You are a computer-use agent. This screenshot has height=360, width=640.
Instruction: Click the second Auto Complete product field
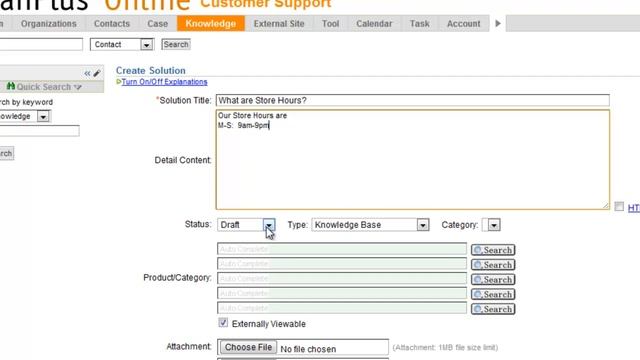tap(342, 264)
